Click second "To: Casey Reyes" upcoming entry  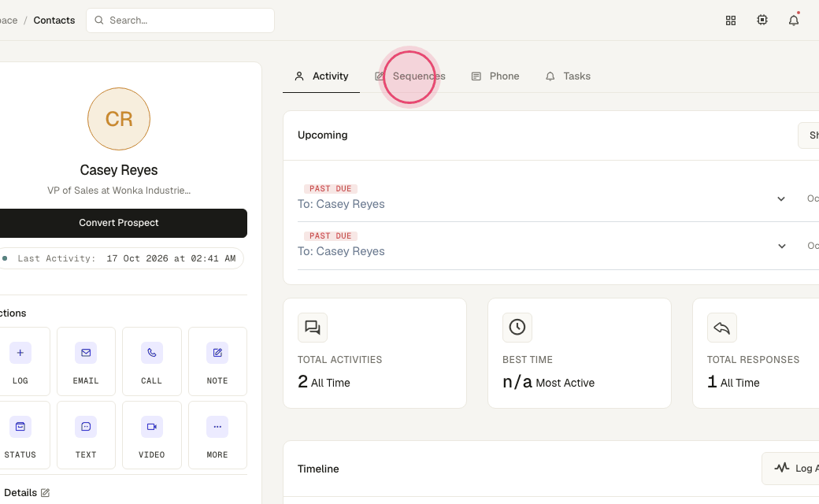341,251
